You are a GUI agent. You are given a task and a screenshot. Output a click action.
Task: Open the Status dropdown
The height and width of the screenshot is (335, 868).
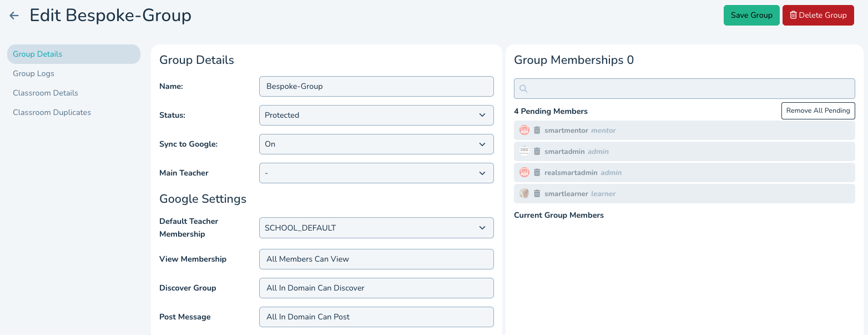coord(376,115)
